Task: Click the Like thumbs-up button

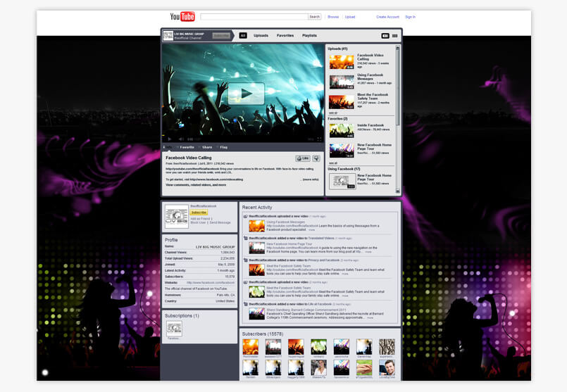Action: 303,158
